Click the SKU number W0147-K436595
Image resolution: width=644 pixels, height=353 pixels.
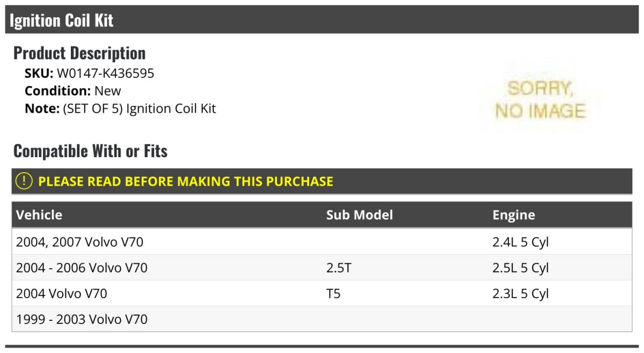[x=105, y=73]
